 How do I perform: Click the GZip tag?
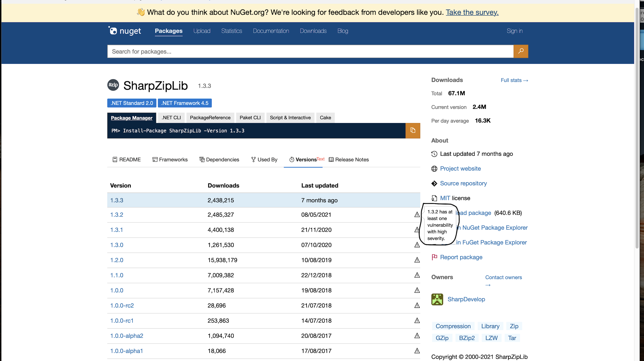(442, 338)
